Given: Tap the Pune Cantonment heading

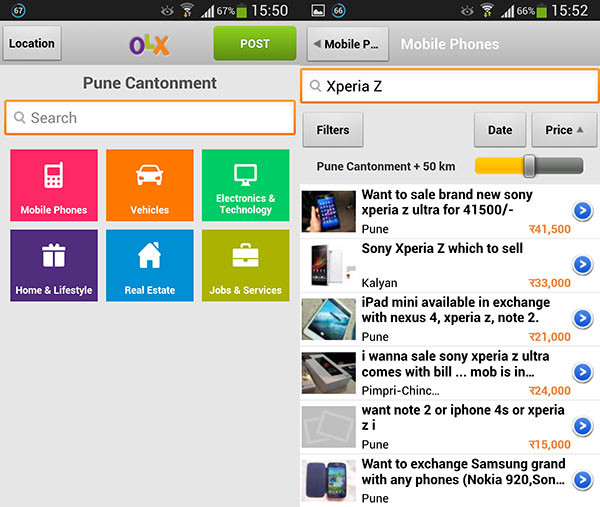Looking at the screenshot, I should coord(150,83).
